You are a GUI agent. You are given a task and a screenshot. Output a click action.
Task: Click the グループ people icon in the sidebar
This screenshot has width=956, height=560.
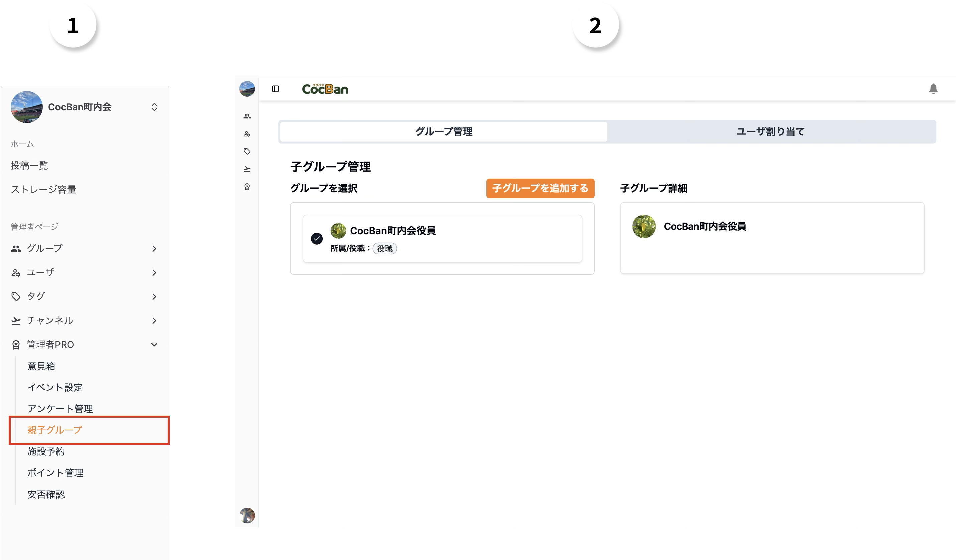click(x=16, y=248)
